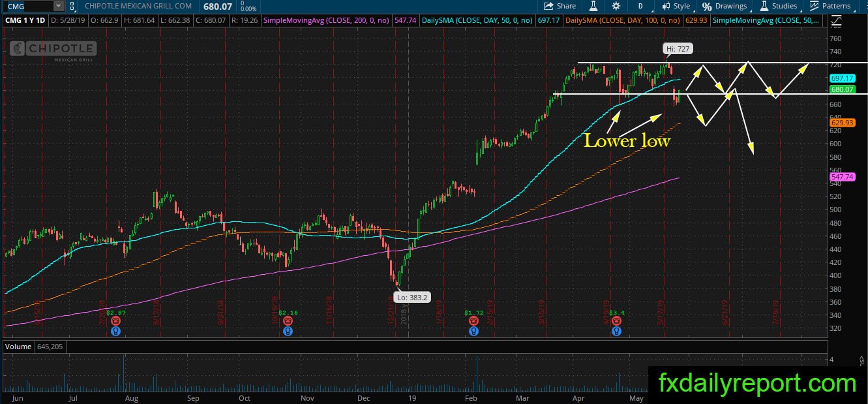The width and height of the screenshot is (868, 404).
Task: Click the red earnings phone icon under $1.72
Action: [x=474, y=321]
